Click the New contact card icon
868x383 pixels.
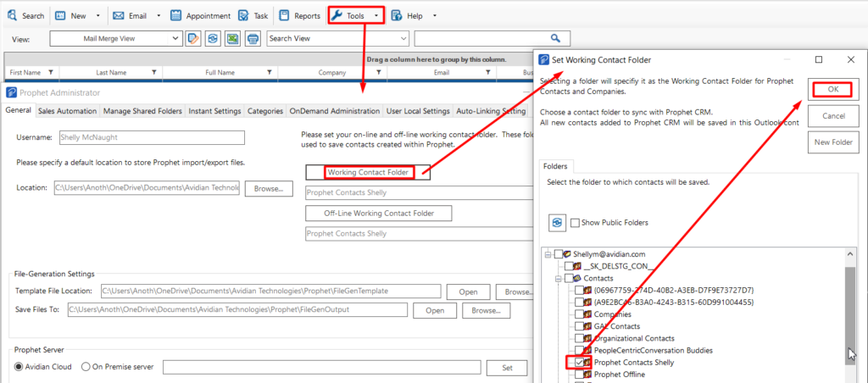(x=61, y=15)
